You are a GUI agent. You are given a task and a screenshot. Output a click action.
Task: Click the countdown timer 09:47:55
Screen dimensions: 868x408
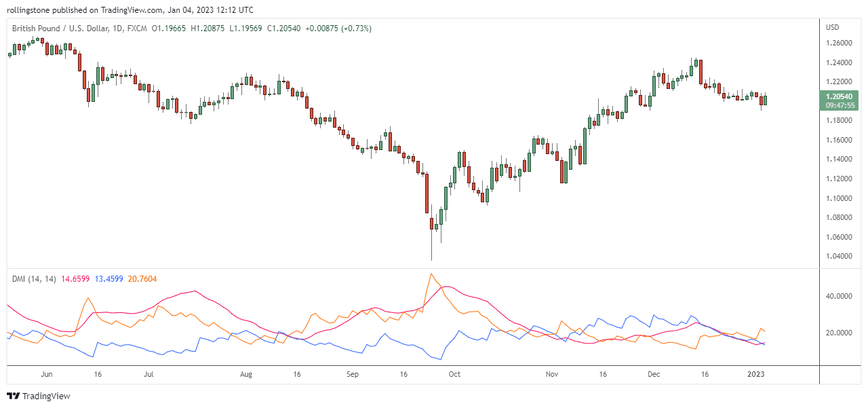[838, 105]
